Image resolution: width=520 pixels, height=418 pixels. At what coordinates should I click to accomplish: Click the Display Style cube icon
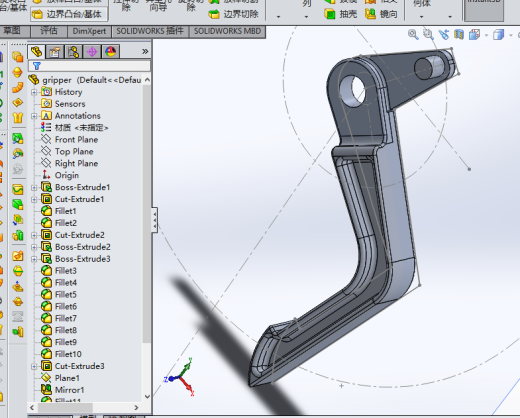[498, 34]
